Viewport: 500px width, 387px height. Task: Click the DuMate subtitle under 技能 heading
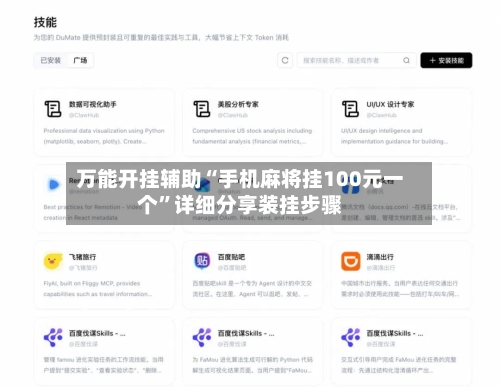click(161, 38)
